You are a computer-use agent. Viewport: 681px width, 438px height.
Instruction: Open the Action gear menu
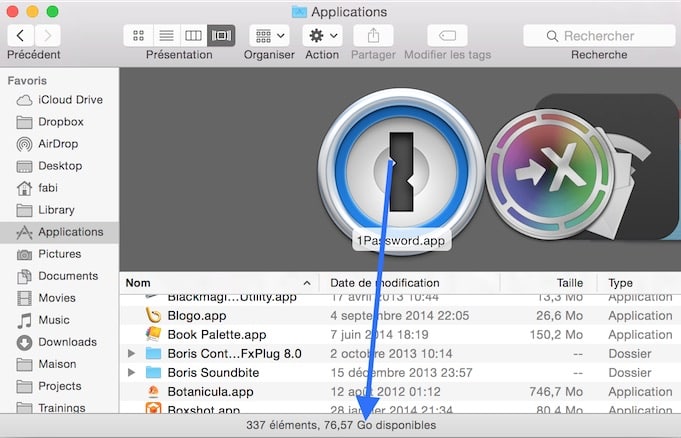(322, 36)
